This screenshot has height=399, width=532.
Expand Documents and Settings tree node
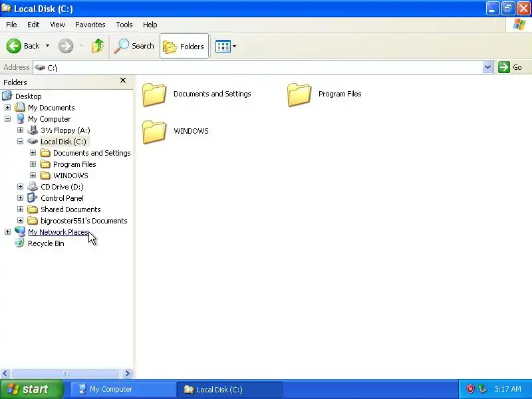pos(33,153)
